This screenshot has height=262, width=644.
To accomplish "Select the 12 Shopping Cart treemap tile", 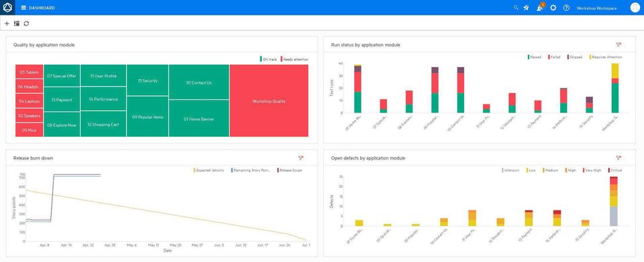I will [x=103, y=124].
